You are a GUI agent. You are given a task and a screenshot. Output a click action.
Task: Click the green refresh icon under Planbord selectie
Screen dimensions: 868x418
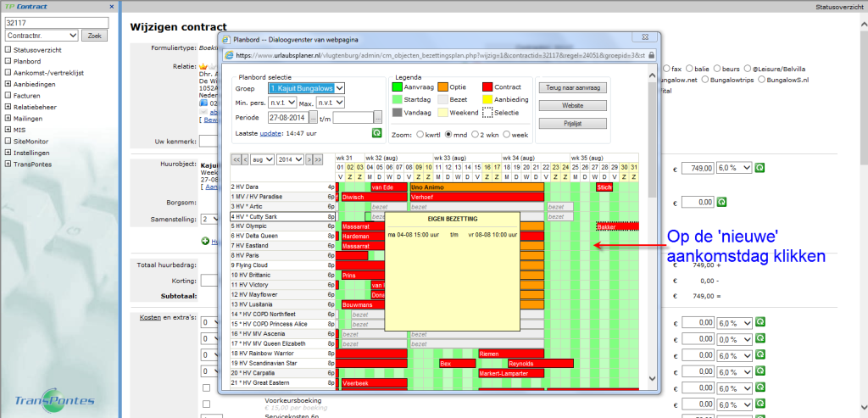376,133
